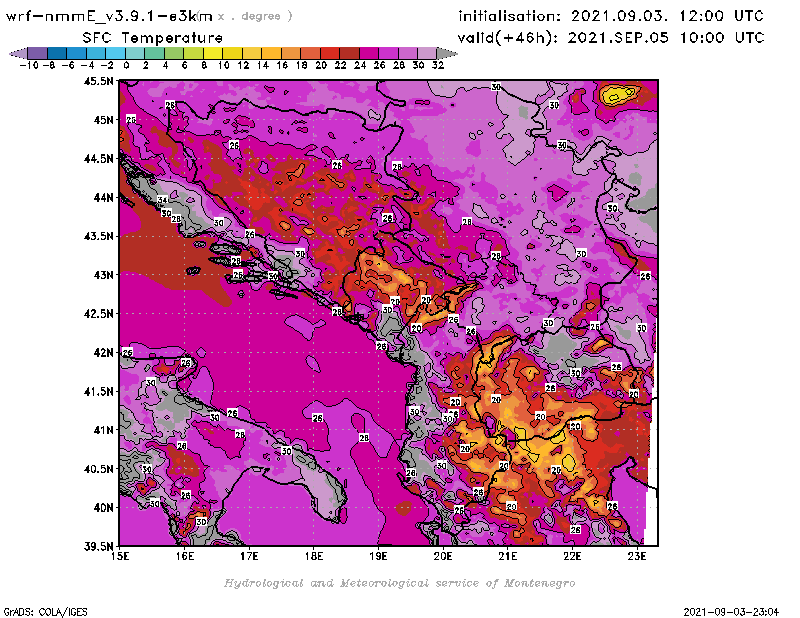This screenshot has width=800, height=618.
Task: Select the yellow 8 to 10 legend swatch
Action: (213, 54)
